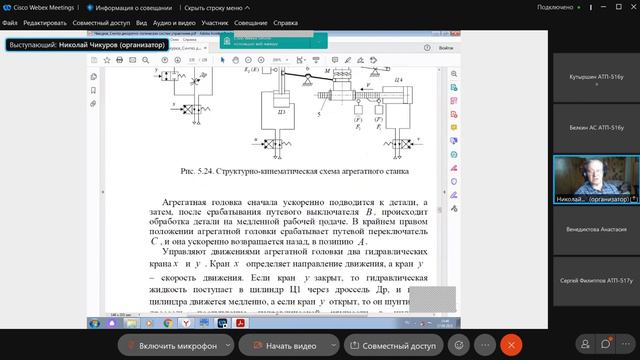Click the comment note icon in Acrobat
640x360 pixels.
tap(335, 60)
